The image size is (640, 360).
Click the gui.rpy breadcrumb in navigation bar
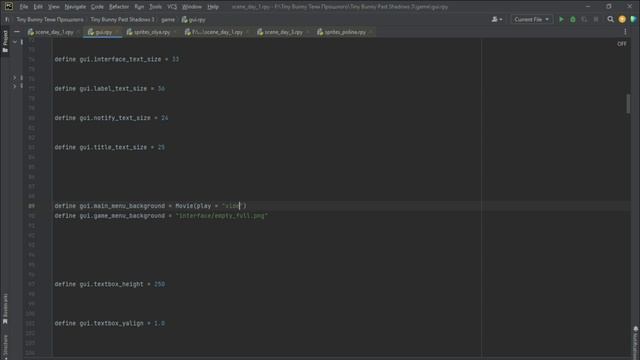193,20
